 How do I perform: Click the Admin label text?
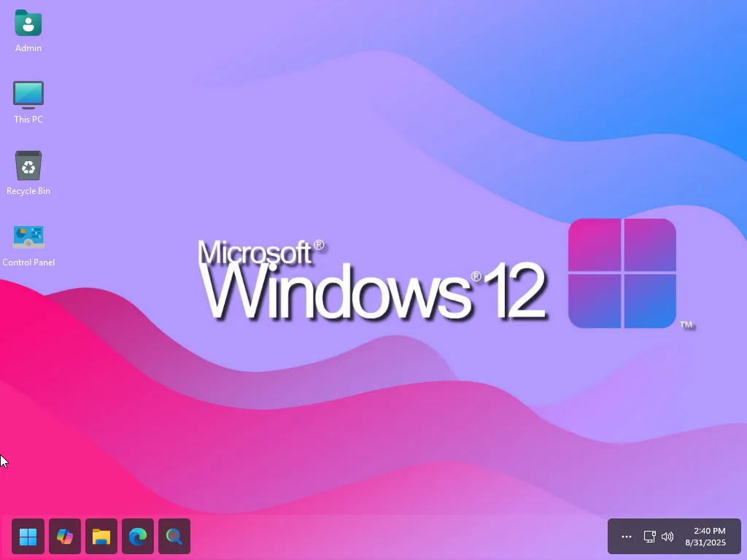coord(28,48)
